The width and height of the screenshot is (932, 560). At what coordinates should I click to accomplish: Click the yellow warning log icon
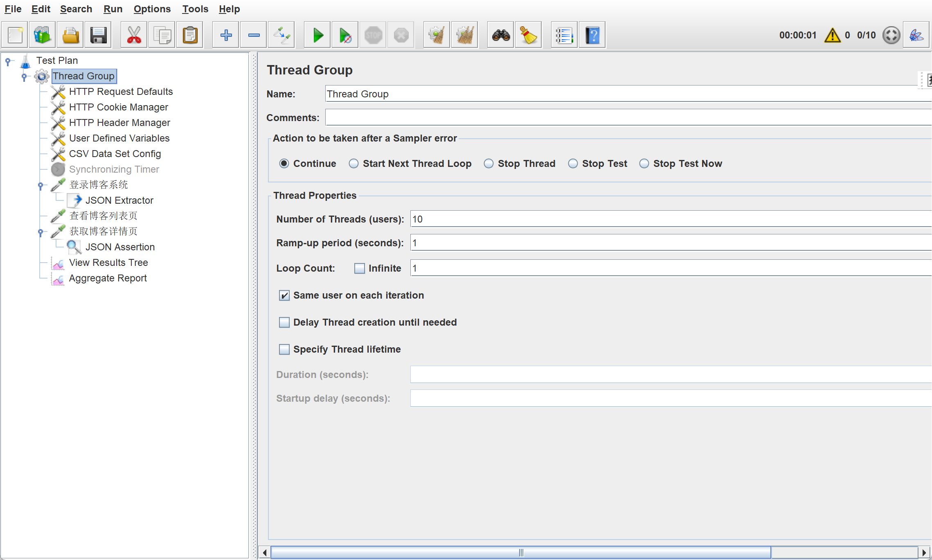[x=832, y=35]
